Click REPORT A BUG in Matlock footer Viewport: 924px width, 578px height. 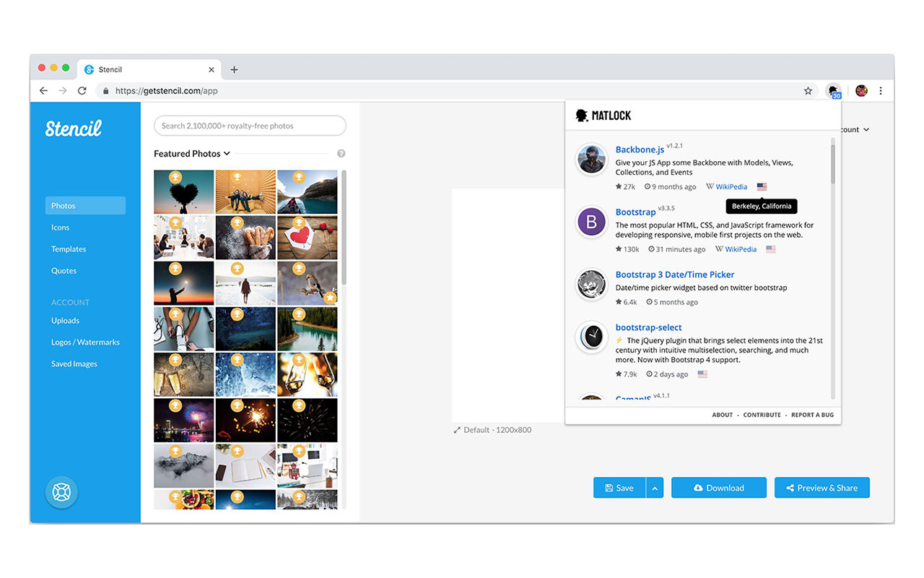(813, 415)
